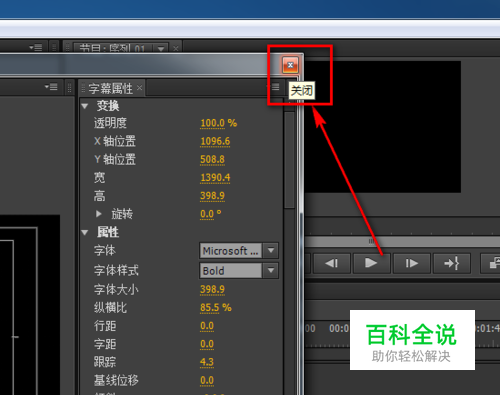Click the X 轴位置 value 1096.6

pos(215,141)
